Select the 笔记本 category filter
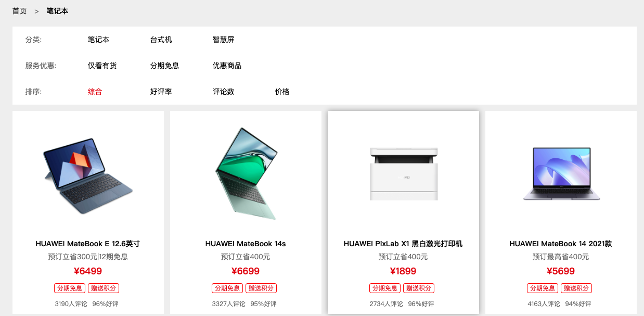Viewport: 644px width, 316px height. point(98,40)
